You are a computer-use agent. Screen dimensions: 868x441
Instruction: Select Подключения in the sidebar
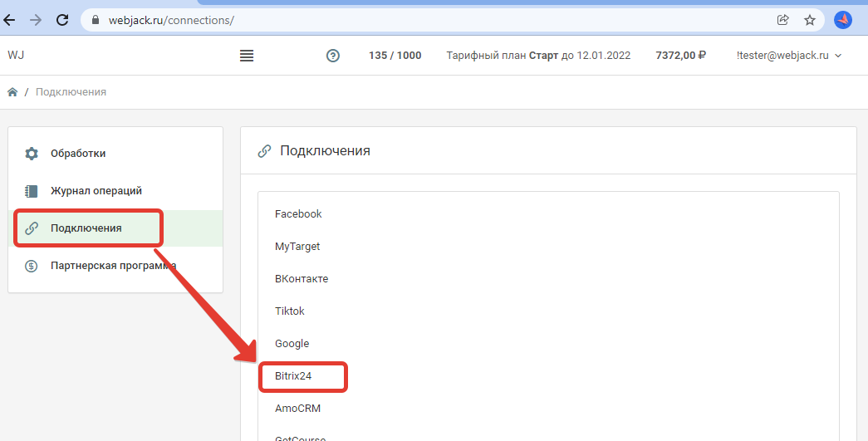115,228
